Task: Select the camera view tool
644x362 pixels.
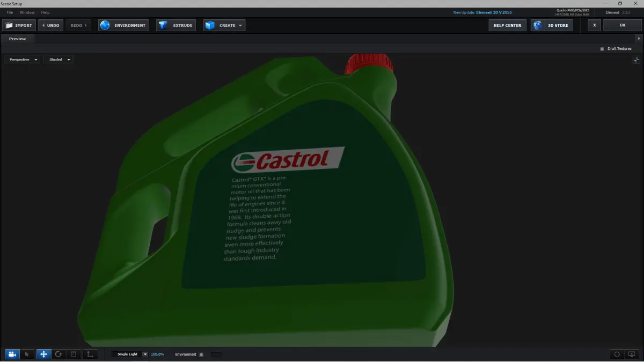Action: click(12, 354)
